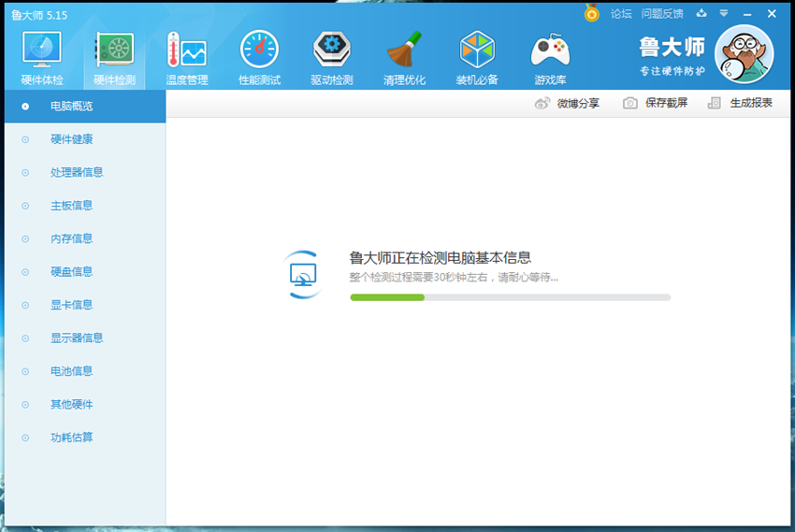Select 电脑概览 in the sidebar
The width and height of the screenshot is (795, 532).
click(x=85, y=107)
